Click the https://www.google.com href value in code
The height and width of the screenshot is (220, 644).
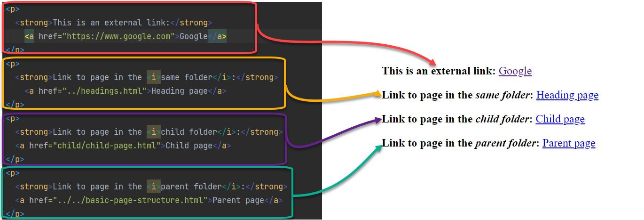click(x=118, y=36)
